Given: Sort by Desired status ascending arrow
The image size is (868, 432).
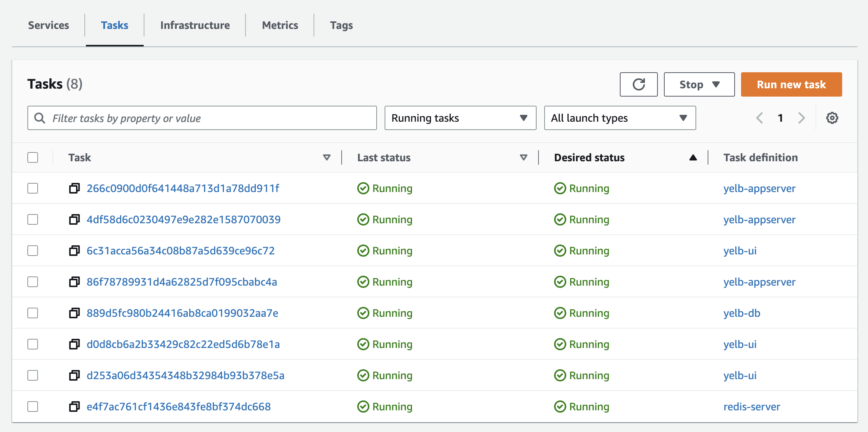Looking at the screenshot, I should 693,157.
